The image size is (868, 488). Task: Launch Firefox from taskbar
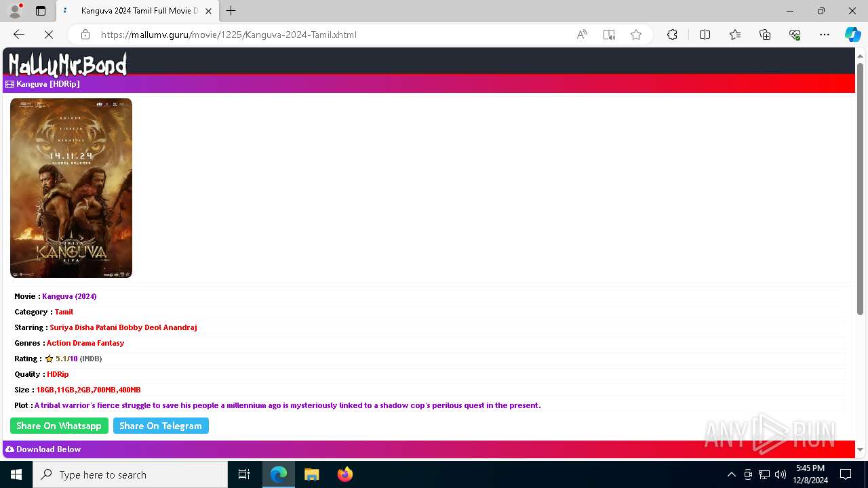pos(345,474)
